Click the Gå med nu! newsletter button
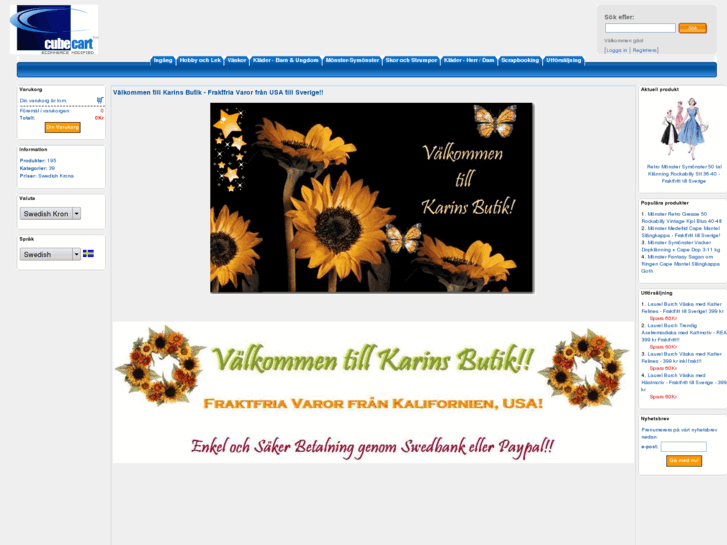This screenshot has height=545, width=727. click(684, 461)
